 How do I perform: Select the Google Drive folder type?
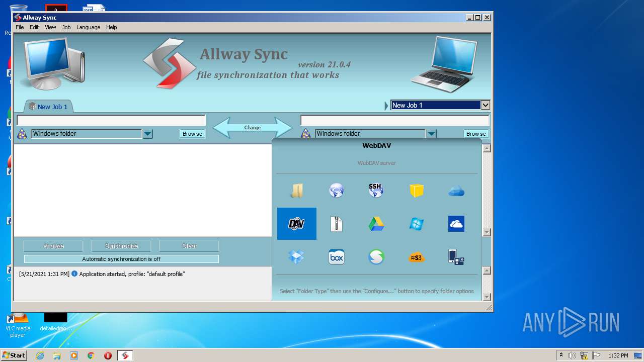tap(376, 224)
